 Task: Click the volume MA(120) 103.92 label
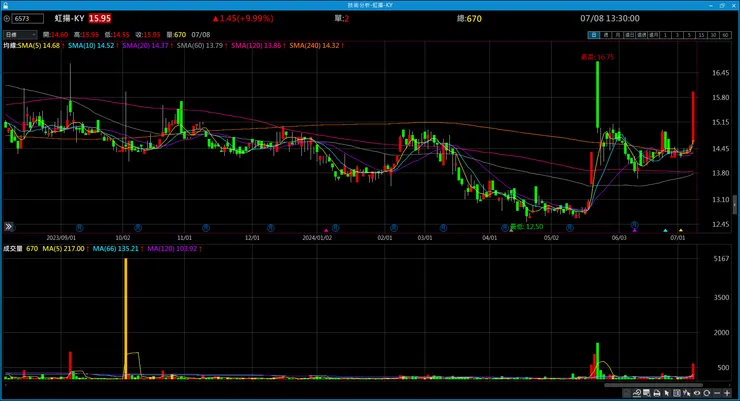pyautogui.click(x=172, y=249)
